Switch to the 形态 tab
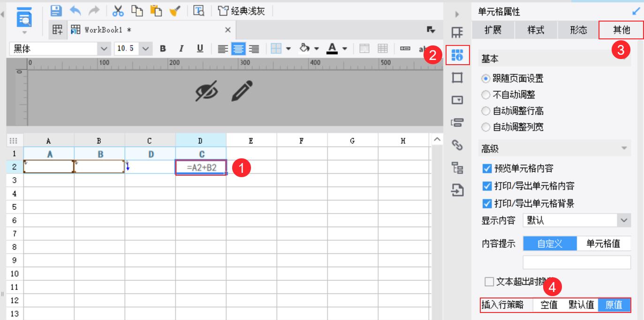This screenshot has height=320, width=644. point(579,30)
